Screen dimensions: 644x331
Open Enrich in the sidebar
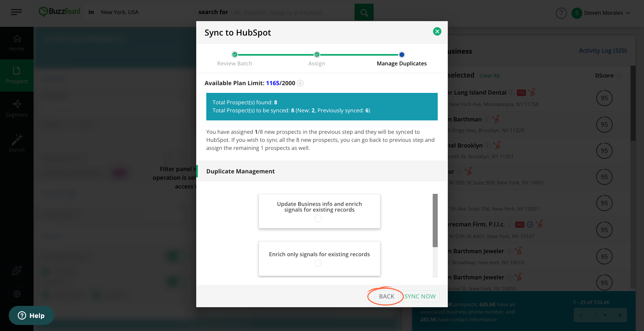click(17, 143)
